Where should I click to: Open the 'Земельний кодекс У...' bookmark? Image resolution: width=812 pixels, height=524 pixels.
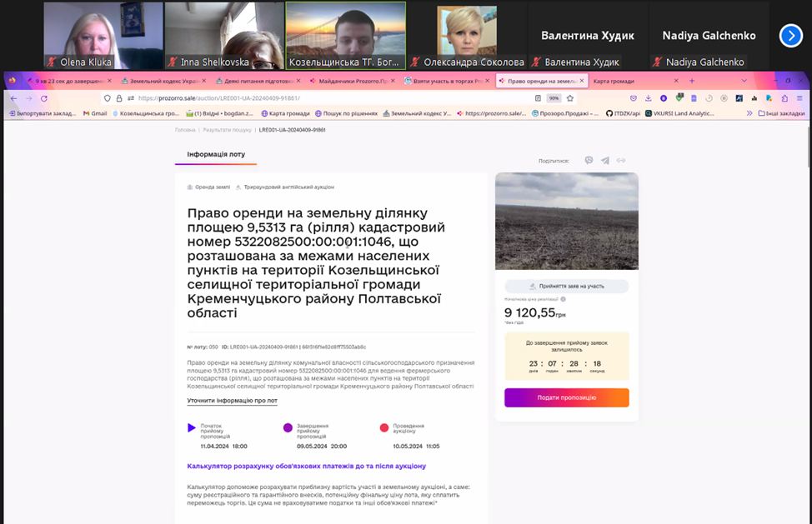(417, 113)
